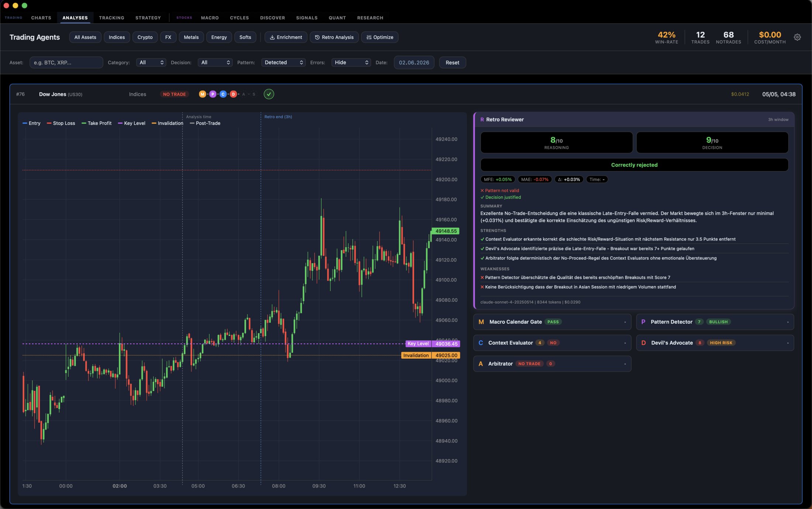The image size is (812, 509).
Task: Click the Enrichment button
Action: click(286, 37)
